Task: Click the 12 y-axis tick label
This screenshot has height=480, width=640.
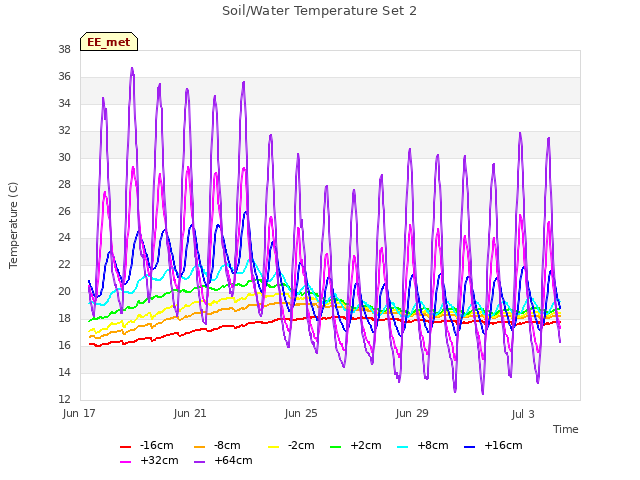Action: point(64,399)
